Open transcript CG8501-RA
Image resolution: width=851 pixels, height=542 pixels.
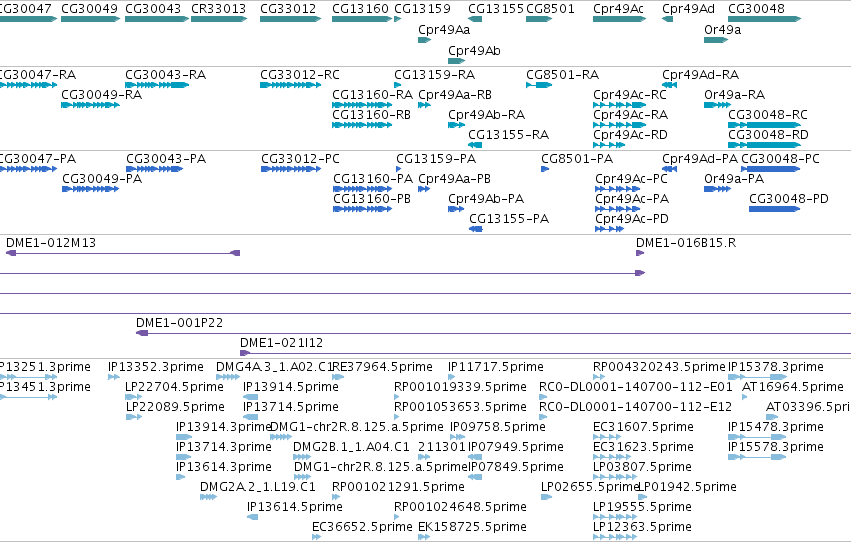pyautogui.click(x=539, y=85)
